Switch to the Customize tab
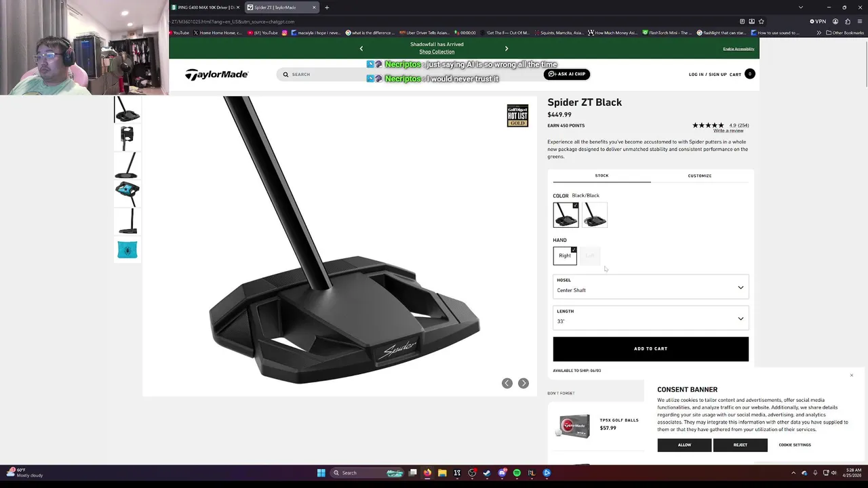Viewport: 868px width, 488px height. [x=700, y=176]
